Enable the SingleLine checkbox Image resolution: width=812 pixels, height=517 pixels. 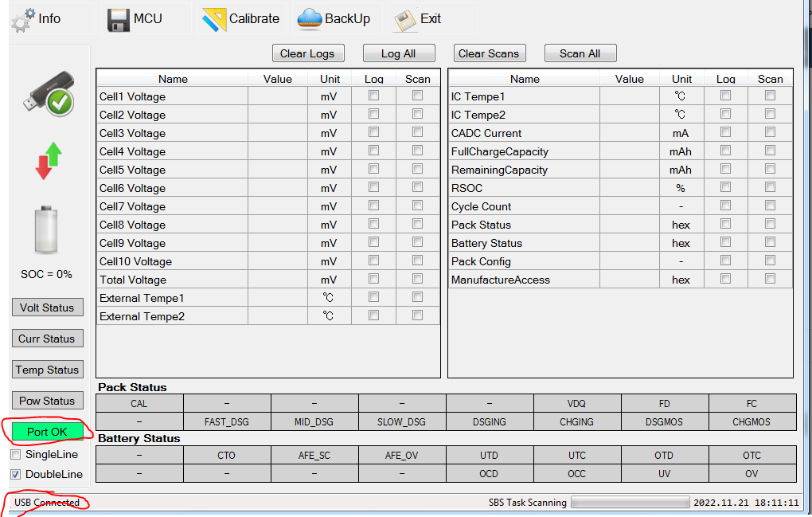(x=16, y=454)
